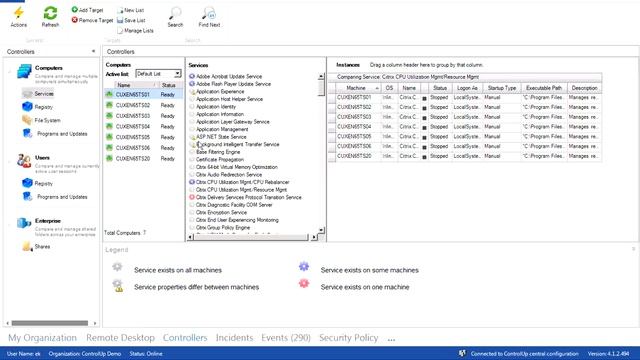Switch to Security Policy tab
The image size is (640, 360).
pyautogui.click(x=349, y=338)
